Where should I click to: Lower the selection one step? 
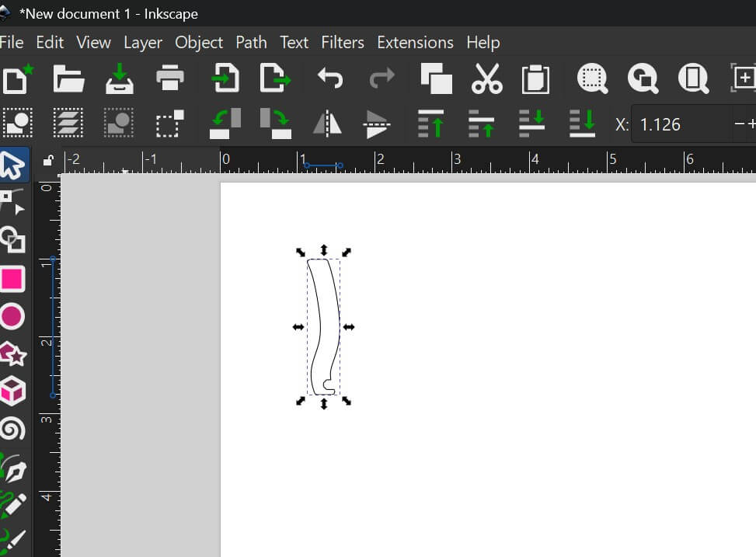click(x=531, y=124)
